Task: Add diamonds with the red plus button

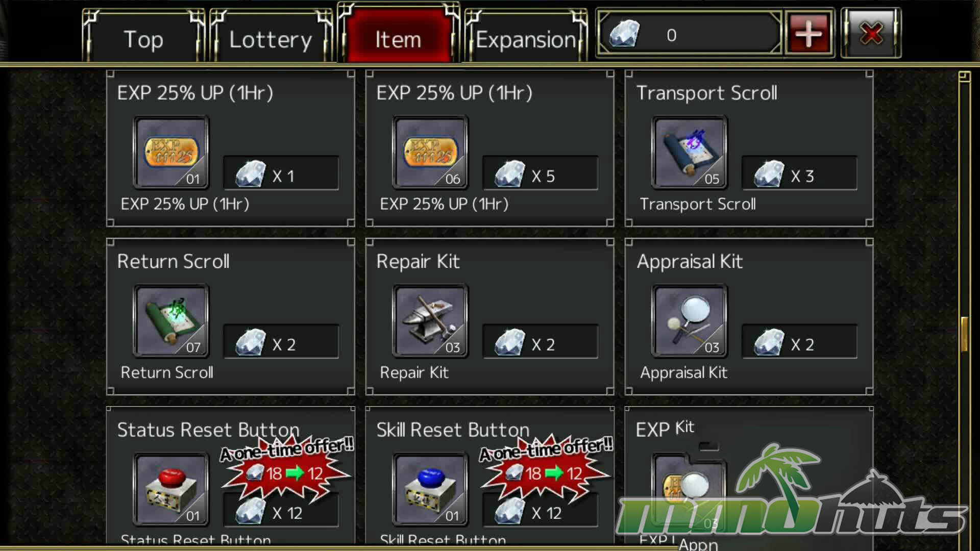Action: click(x=808, y=34)
